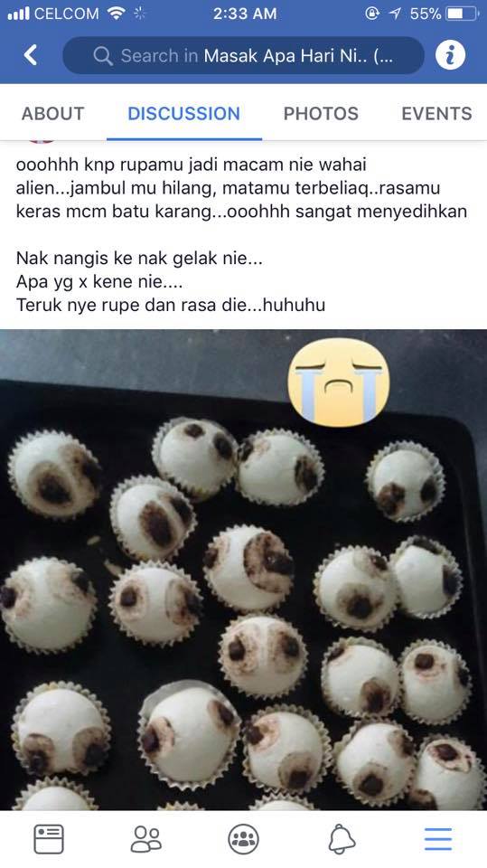Screen dimensions: 487x868
Task: Go to the PHOTOS tab
Action: [x=321, y=114]
